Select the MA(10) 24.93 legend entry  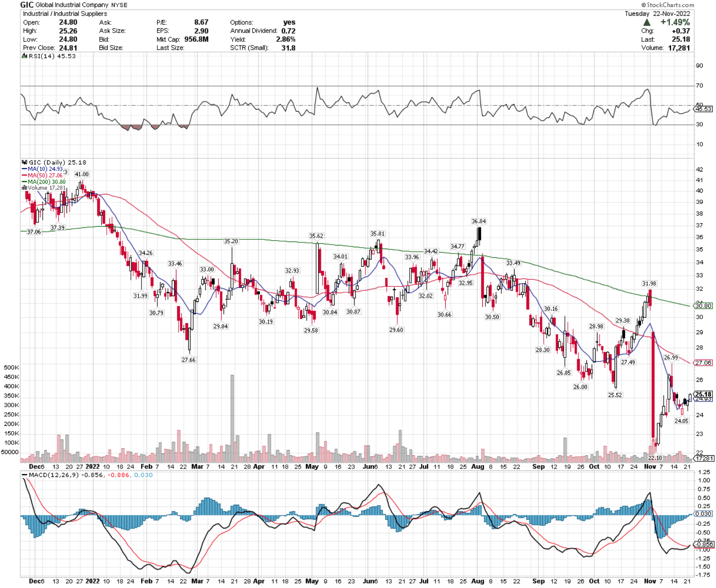click(x=42, y=169)
